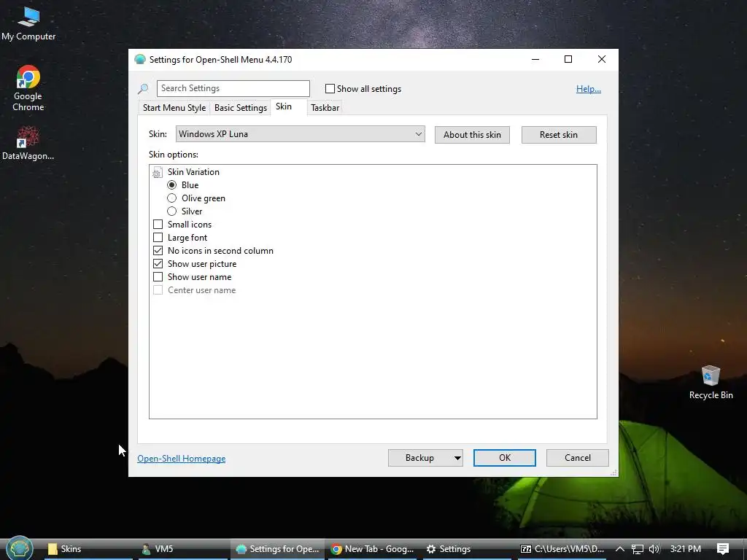The height and width of the screenshot is (560, 747).
Task: Switch to New Tab Chrome taskbar item
Action: 373,549
